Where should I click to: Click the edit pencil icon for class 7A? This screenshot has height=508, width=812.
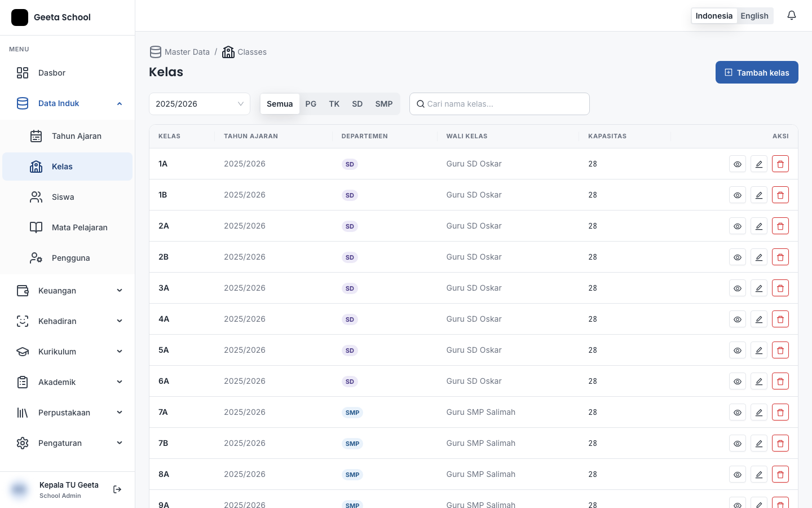[x=759, y=412]
